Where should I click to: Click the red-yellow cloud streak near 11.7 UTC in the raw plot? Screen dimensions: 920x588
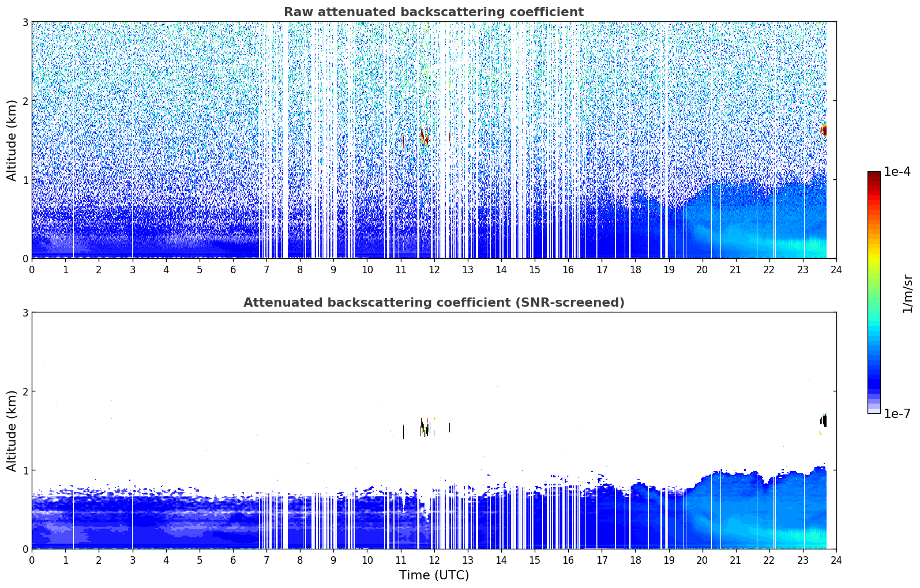(424, 136)
